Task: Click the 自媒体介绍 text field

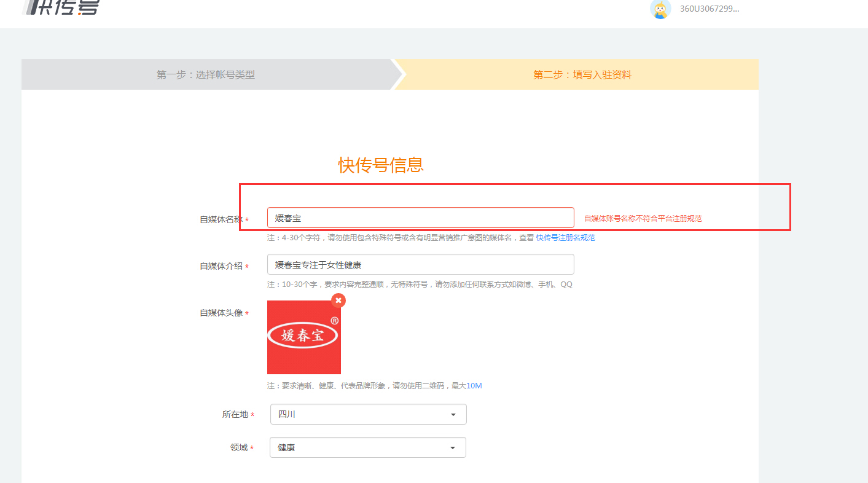Action: pyautogui.click(x=420, y=265)
